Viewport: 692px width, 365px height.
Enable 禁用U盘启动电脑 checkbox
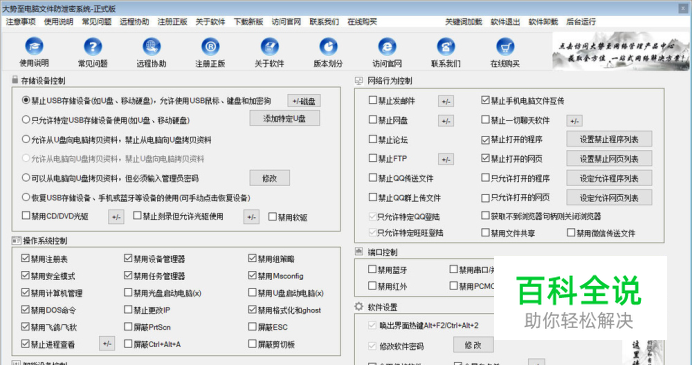point(252,292)
